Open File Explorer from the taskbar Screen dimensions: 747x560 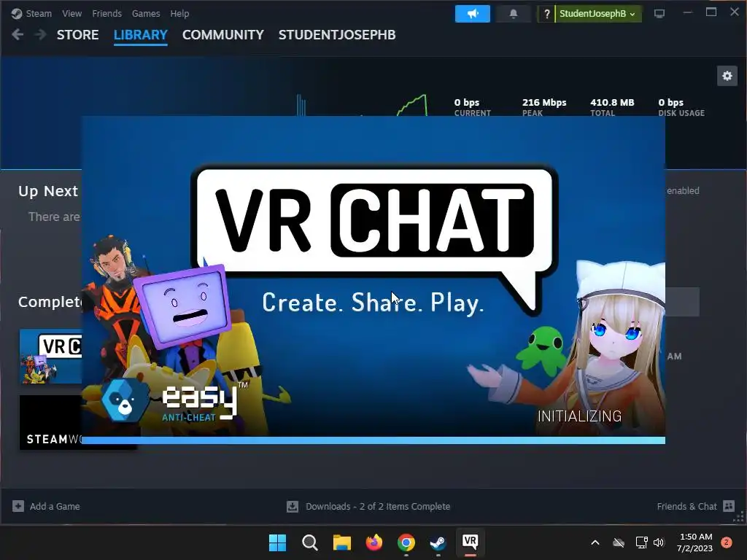click(342, 542)
